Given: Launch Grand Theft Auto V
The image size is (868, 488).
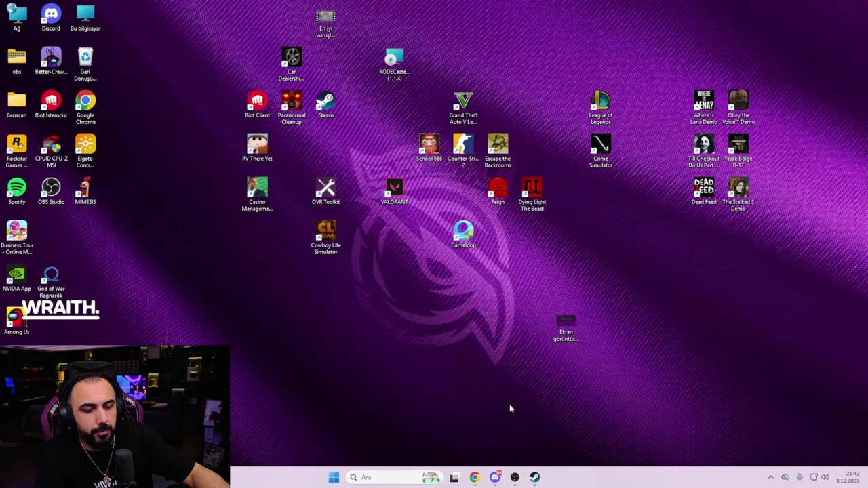Looking at the screenshot, I should point(463,108).
